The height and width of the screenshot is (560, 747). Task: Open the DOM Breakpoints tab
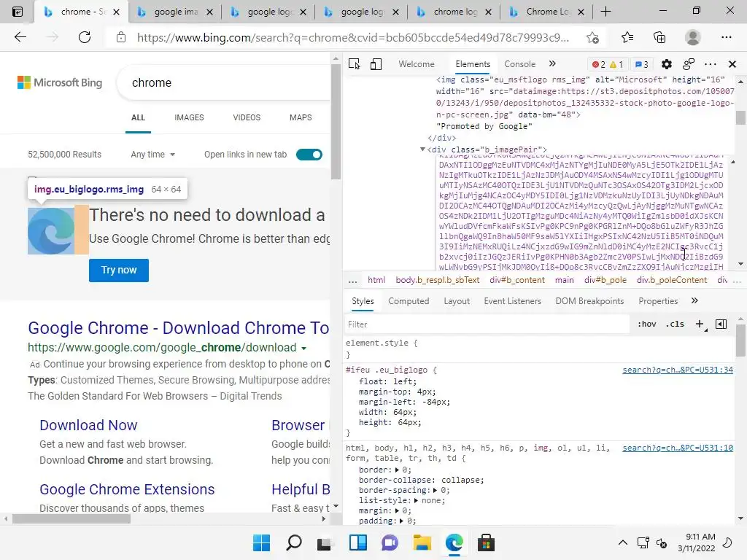(x=589, y=301)
